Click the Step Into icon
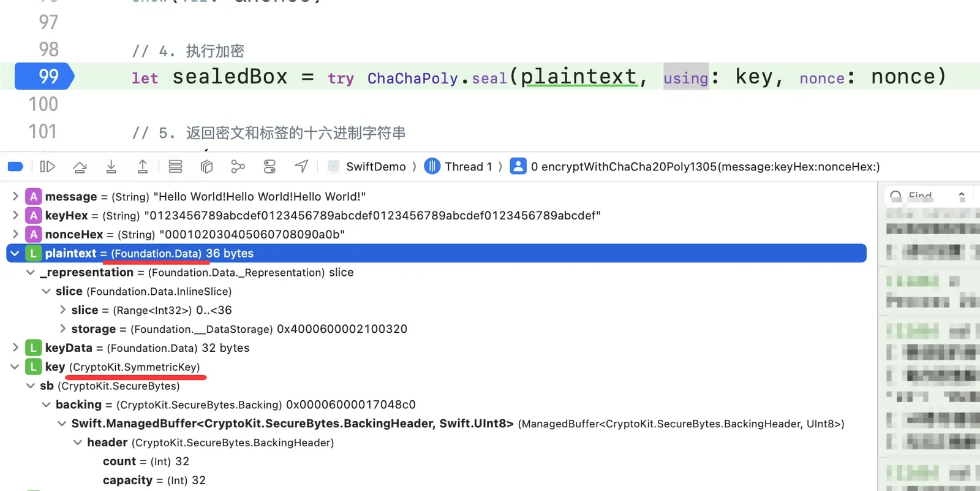 (x=111, y=167)
